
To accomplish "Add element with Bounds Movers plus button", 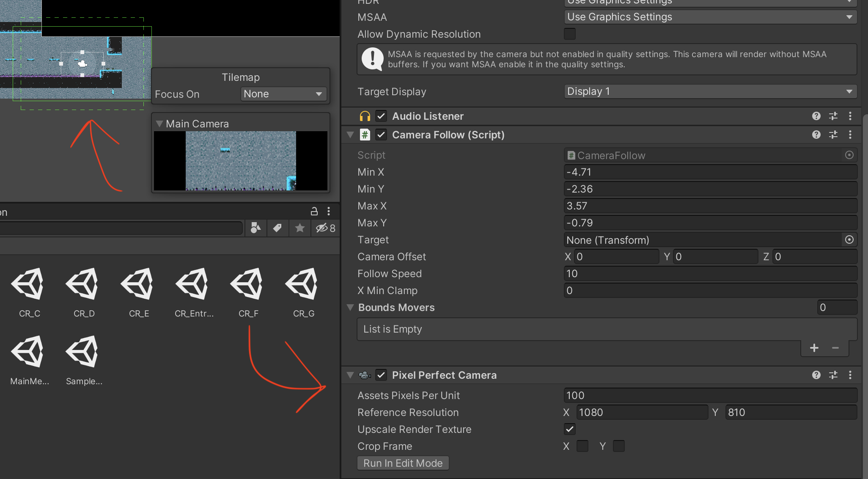I will tap(814, 348).
